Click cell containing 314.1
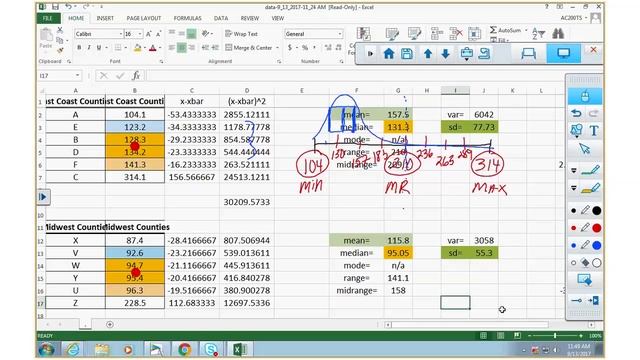 tap(135, 177)
